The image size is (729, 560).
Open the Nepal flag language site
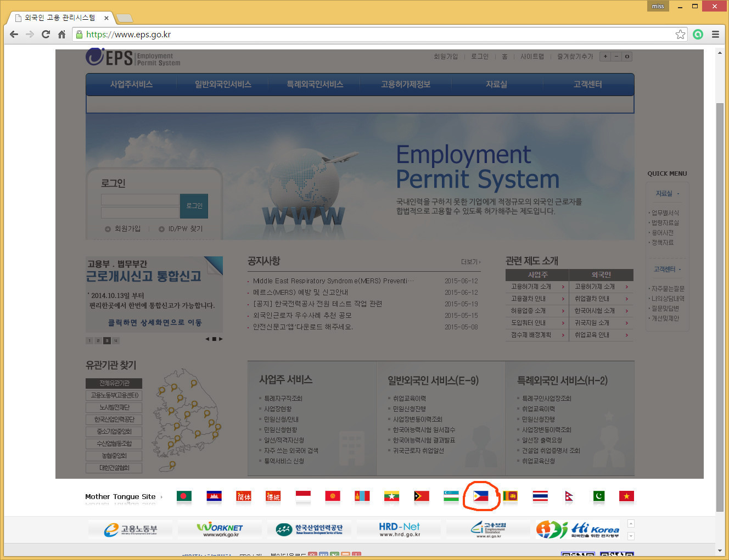point(569,496)
